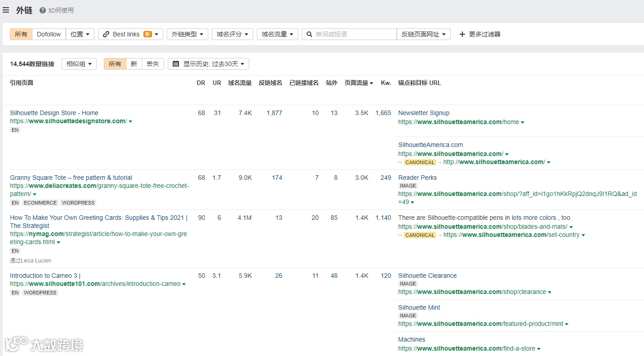Open the Silhouette Clearance anchor link
This screenshot has width=644, height=356.
click(x=427, y=276)
